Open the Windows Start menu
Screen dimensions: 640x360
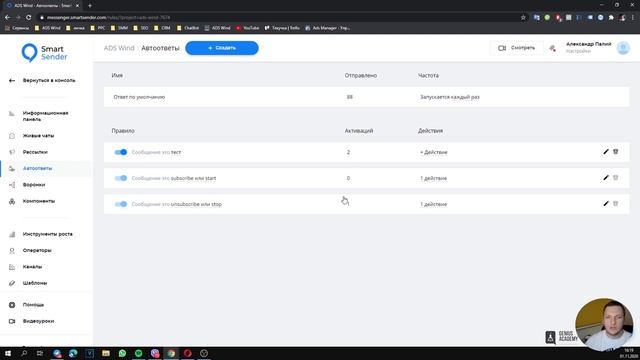pyautogui.click(x=8, y=353)
